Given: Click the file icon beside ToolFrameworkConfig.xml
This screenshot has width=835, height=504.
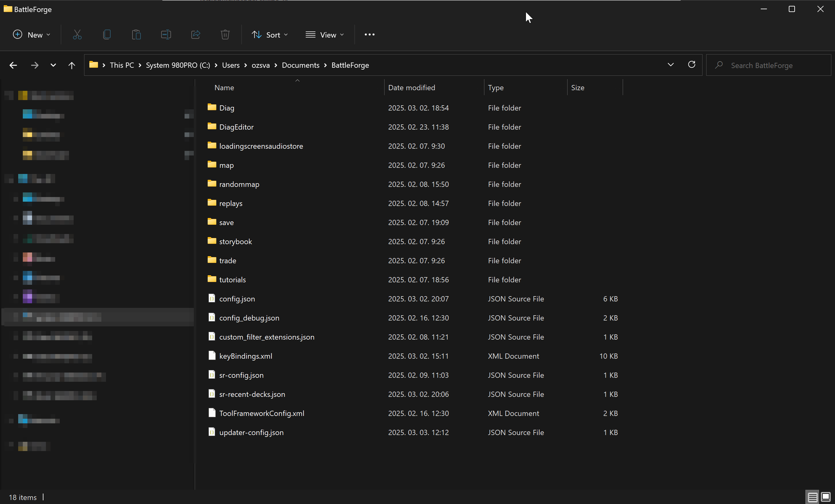Looking at the screenshot, I should [x=212, y=413].
